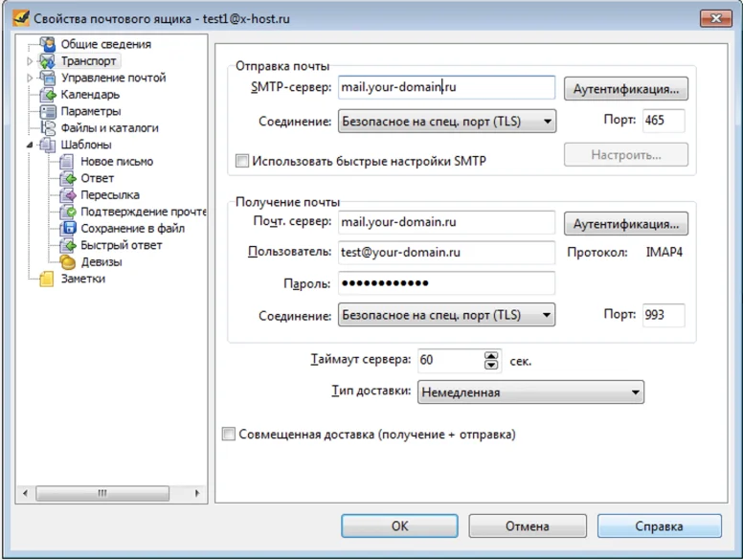Click the Пароль input field
Viewport: 743px width, 560px height.
tap(446, 283)
